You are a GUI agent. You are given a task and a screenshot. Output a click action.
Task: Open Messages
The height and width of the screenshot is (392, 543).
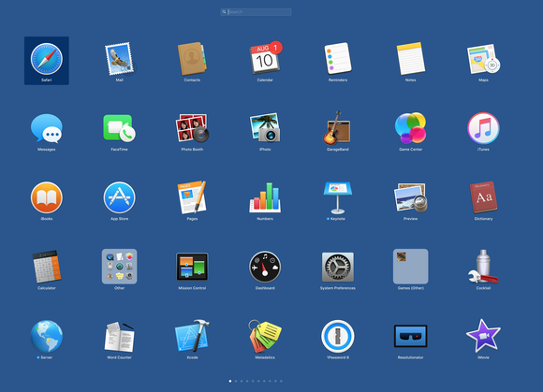(x=47, y=128)
